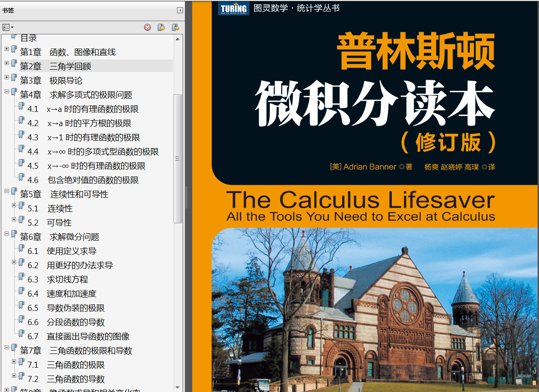Viewport: 539px width, 392px height.
Task: Collapse 第7章 三角函数的极限和导数 node
Action: pos(6,348)
